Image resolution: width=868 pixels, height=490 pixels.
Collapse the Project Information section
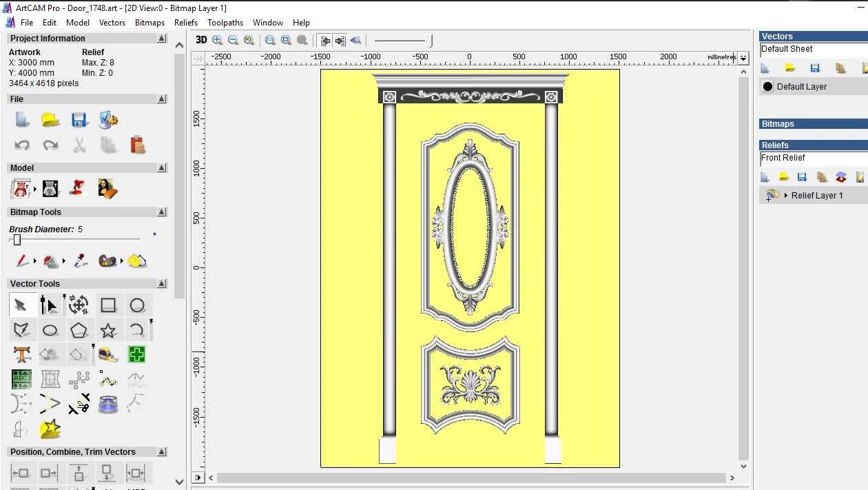[x=161, y=39]
